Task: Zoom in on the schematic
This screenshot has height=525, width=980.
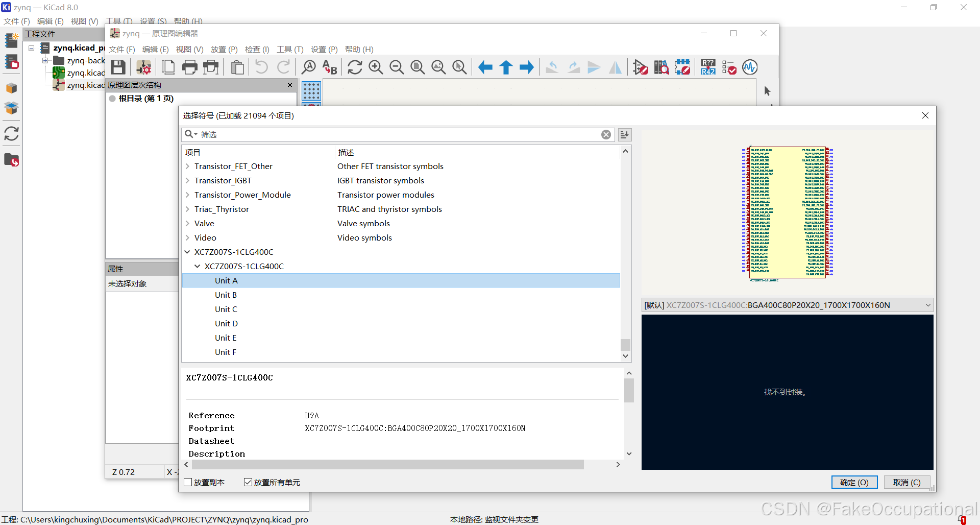Action: point(376,67)
